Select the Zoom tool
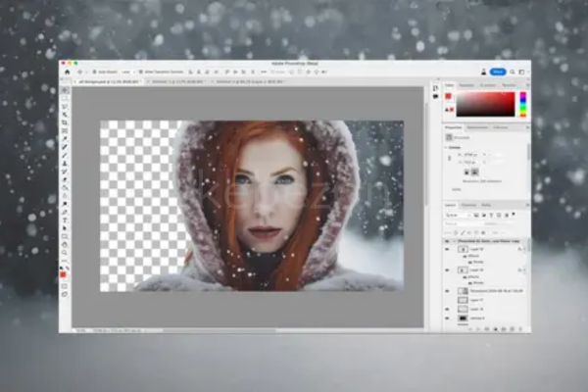588x392 pixels. pos(65,253)
